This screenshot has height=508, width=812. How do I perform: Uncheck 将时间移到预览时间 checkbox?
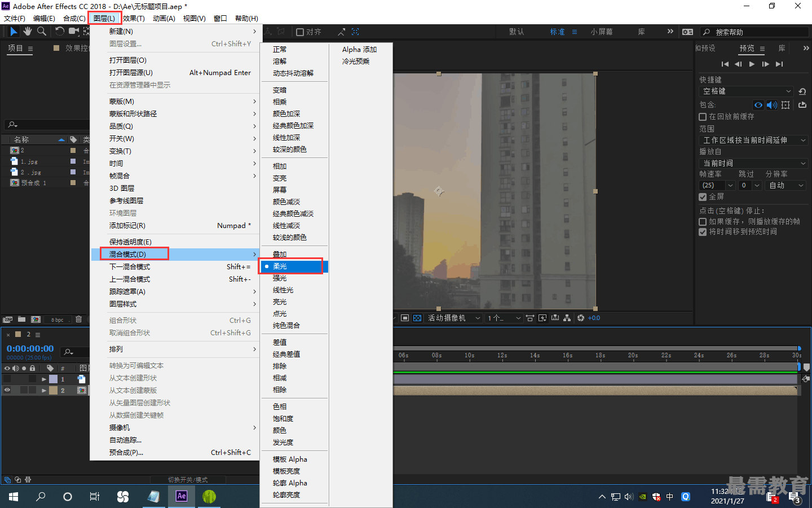pyautogui.click(x=703, y=232)
